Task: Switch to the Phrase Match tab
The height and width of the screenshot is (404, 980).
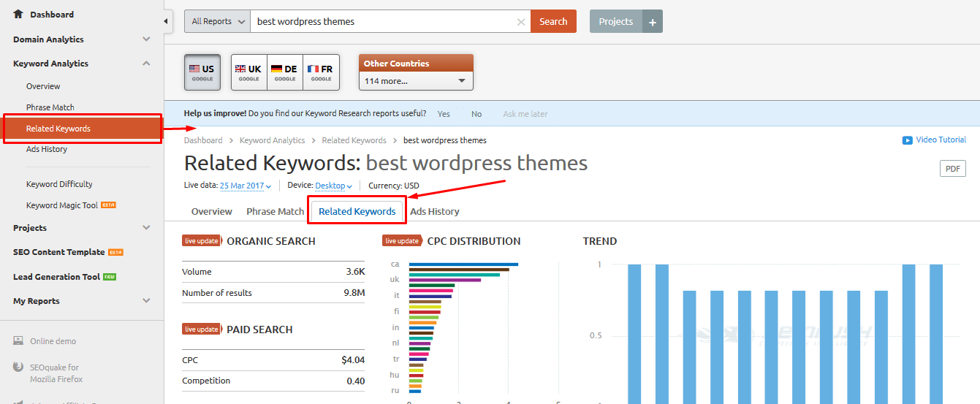Action: click(275, 211)
